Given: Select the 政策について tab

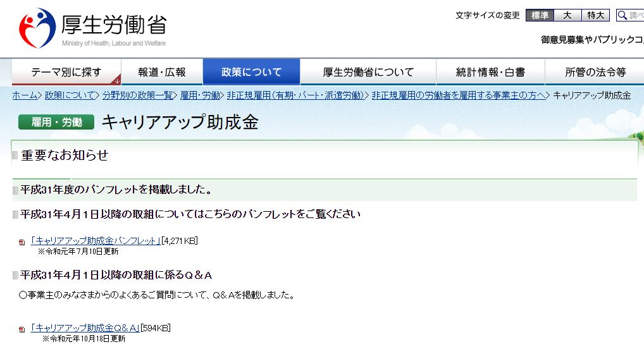Looking at the screenshot, I should (251, 72).
